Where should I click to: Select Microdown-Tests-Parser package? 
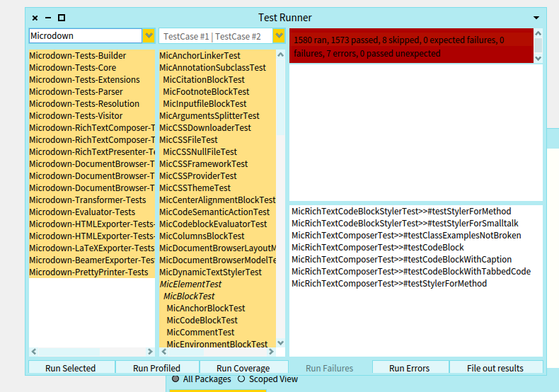[92, 92]
